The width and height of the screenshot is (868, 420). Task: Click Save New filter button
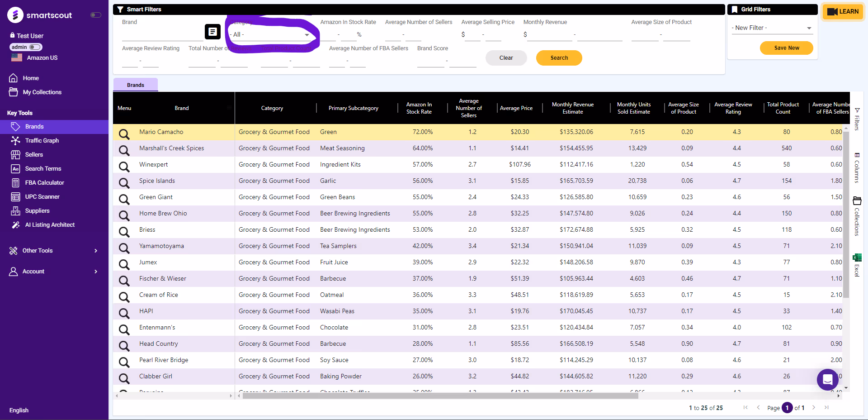(x=787, y=48)
